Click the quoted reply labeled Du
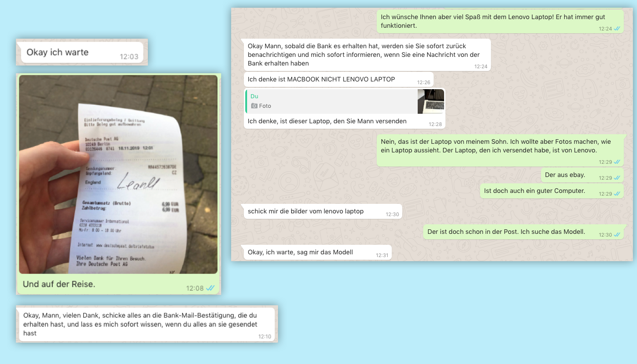The height and width of the screenshot is (364, 637). pyautogui.click(x=344, y=101)
